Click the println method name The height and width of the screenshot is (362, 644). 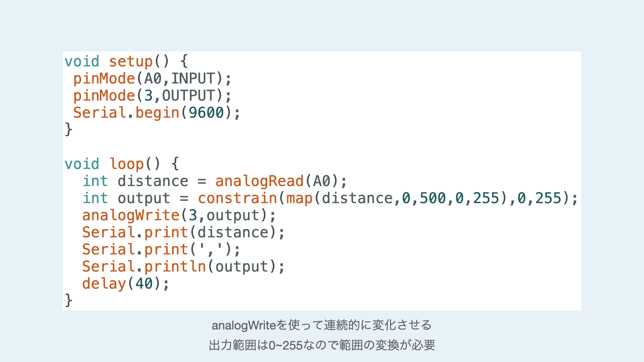(175, 267)
